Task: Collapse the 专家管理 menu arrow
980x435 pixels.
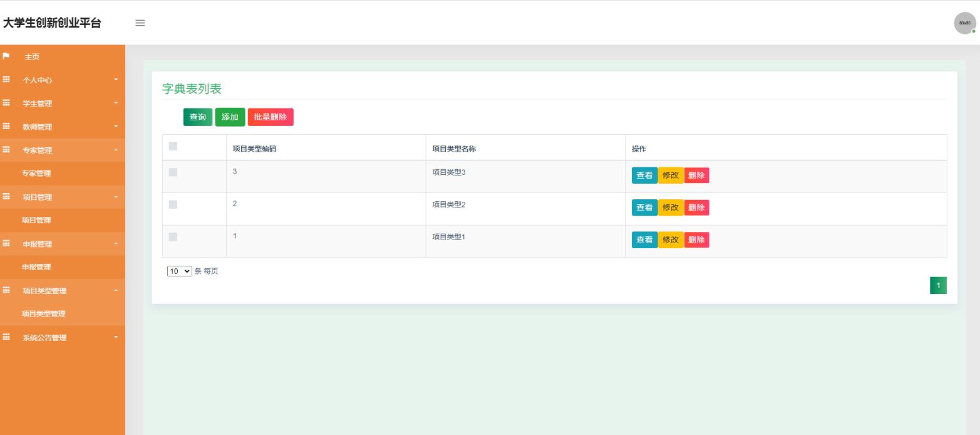Action: [x=116, y=150]
